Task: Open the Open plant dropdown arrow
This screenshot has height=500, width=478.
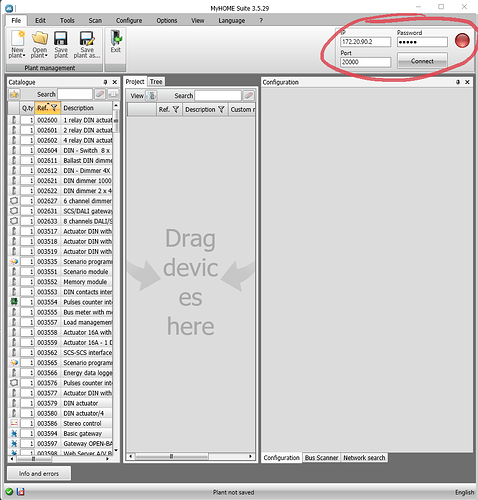Action: (x=46, y=56)
